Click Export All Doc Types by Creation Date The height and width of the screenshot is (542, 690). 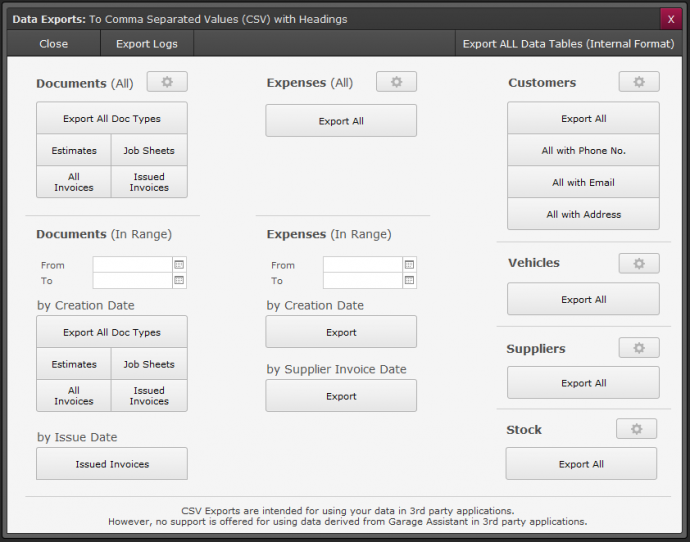click(112, 332)
